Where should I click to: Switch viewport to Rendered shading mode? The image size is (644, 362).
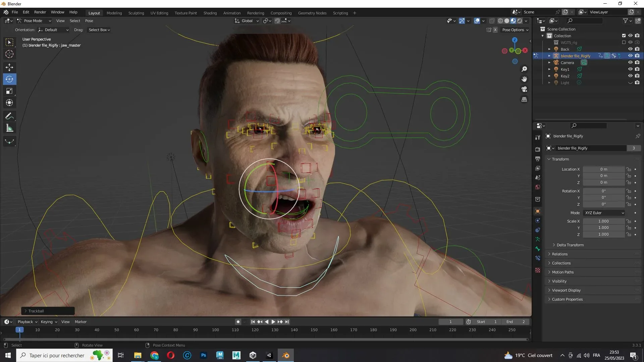pos(520,21)
